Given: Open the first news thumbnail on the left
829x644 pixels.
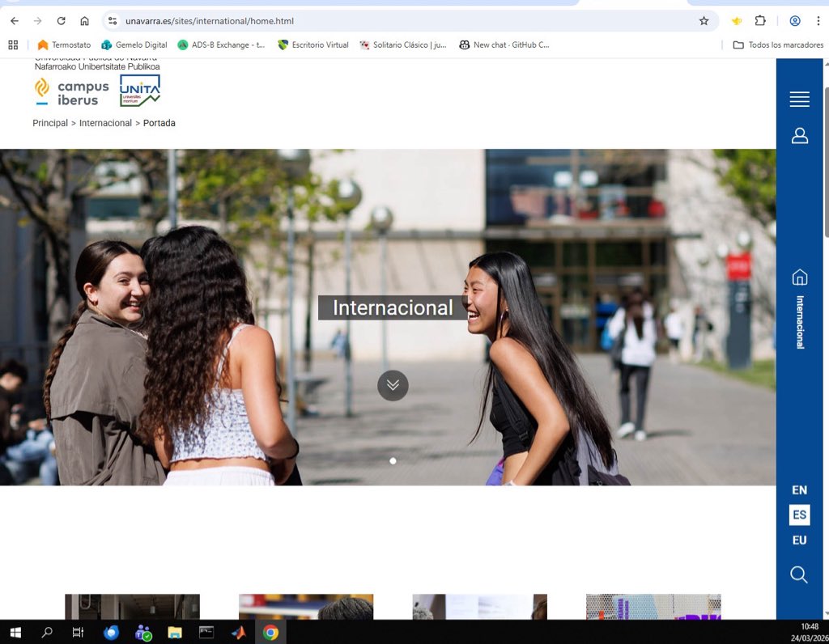Looking at the screenshot, I should click(x=132, y=607).
